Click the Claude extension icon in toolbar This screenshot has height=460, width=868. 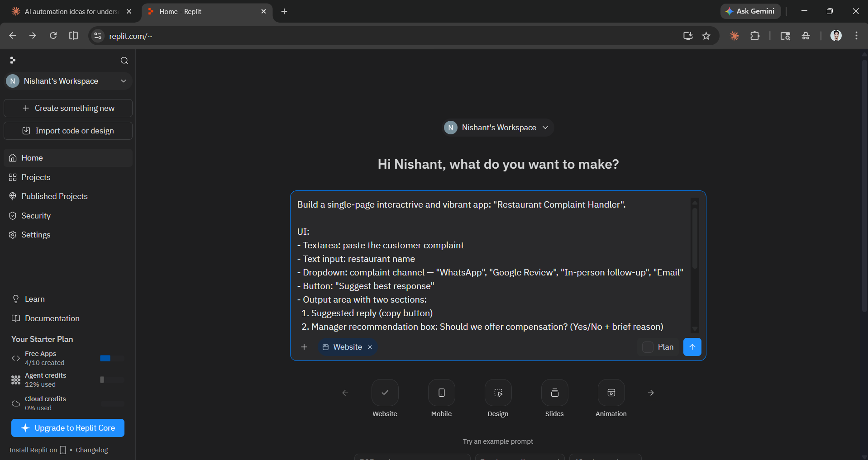coord(734,36)
